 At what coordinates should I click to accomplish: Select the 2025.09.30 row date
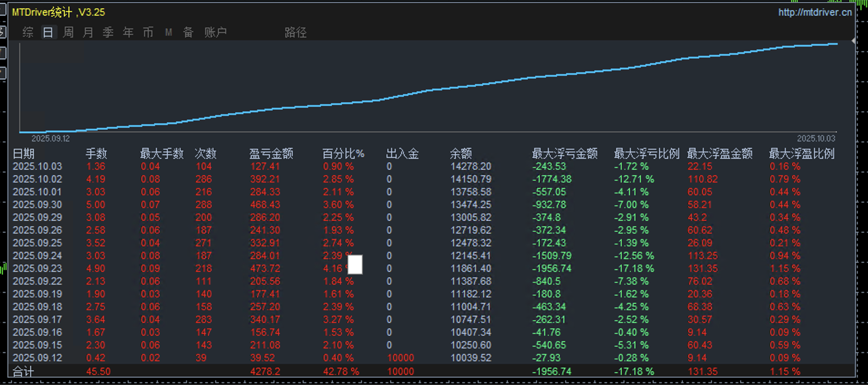(37, 205)
